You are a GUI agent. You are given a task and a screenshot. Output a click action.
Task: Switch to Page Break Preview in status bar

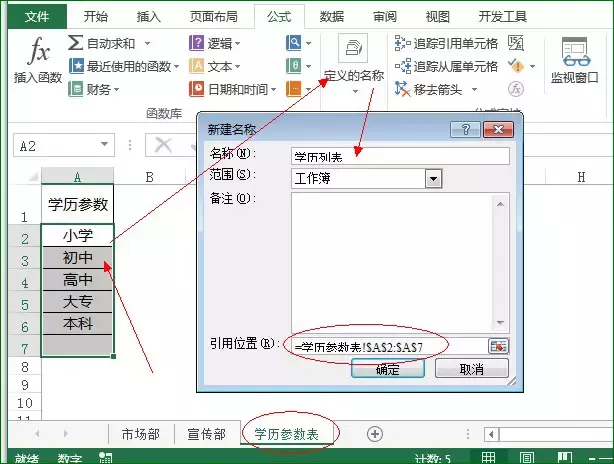tap(565, 457)
